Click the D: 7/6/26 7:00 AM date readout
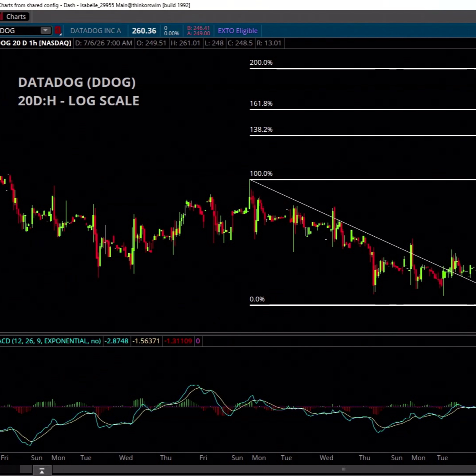This screenshot has width=476, height=476. 104,43
